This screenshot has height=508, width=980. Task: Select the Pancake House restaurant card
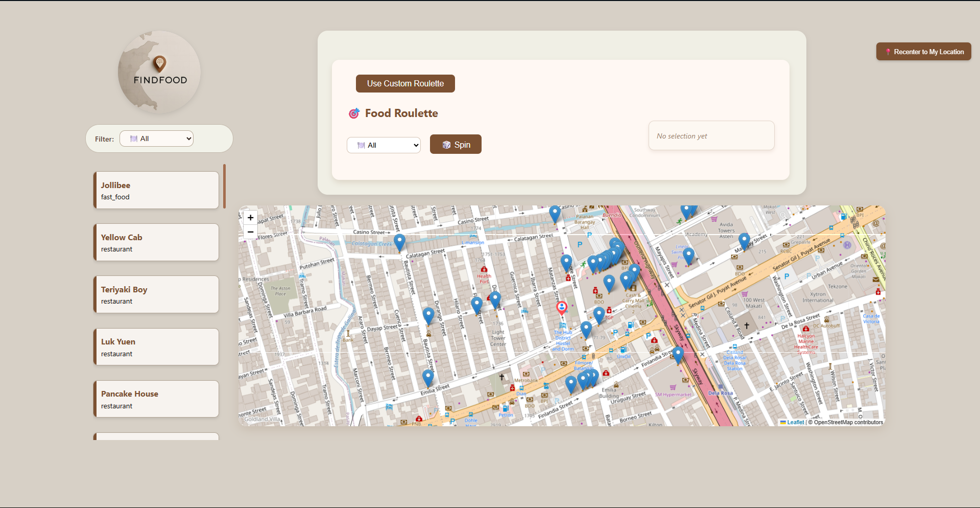point(156,399)
